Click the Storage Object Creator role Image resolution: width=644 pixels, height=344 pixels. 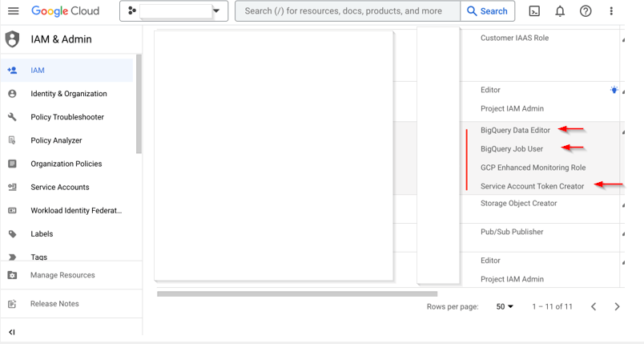pos(519,203)
